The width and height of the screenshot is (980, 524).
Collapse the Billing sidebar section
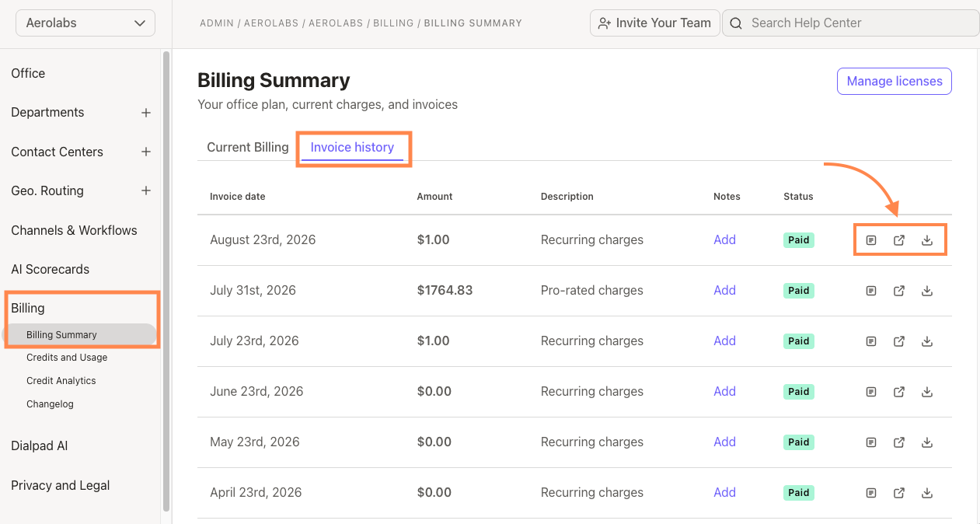click(28, 308)
